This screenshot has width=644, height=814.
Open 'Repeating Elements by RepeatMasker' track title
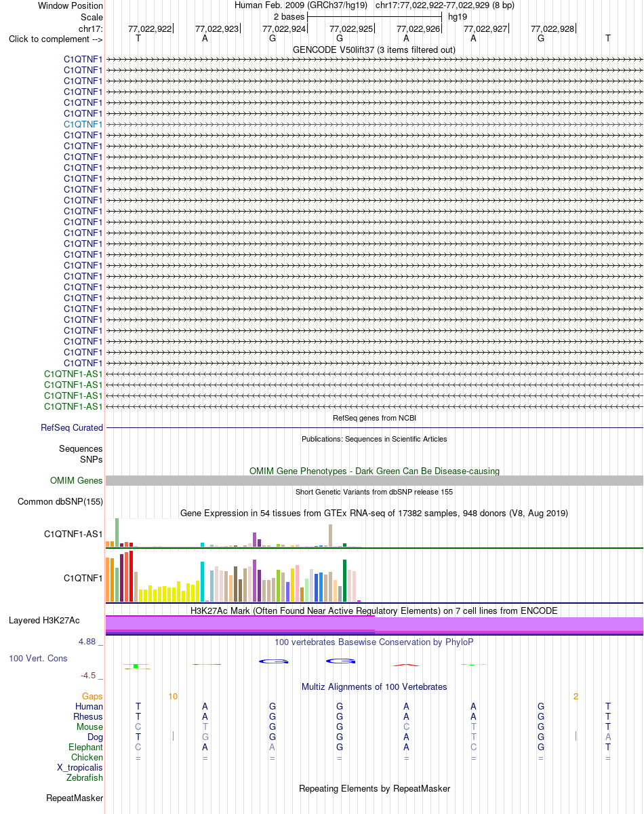pyautogui.click(x=374, y=788)
